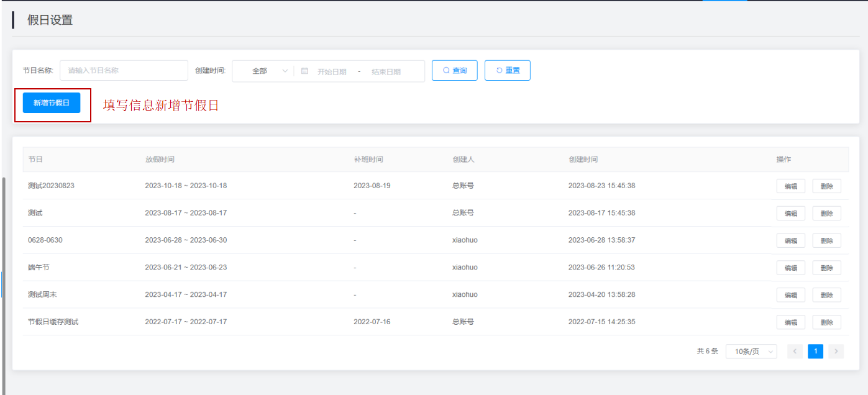Go to previous page arrow

tap(795, 352)
